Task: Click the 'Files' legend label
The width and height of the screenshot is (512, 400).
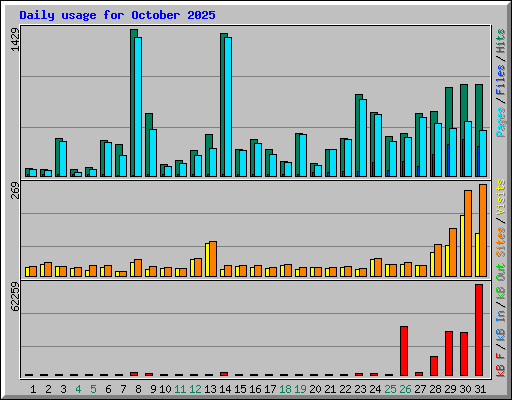Action: [x=501, y=79]
